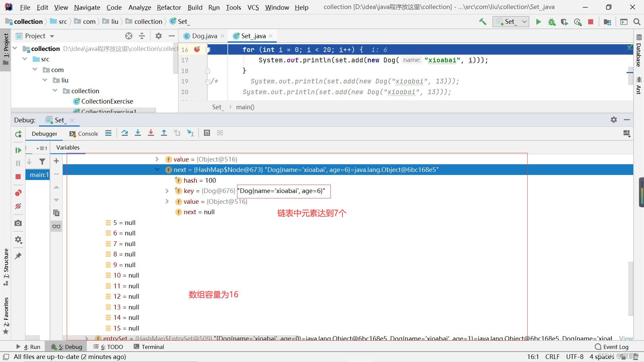Viewport: 644px width, 362px height.
Task: Open the Database side panel
Action: pyautogui.click(x=638, y=51)
